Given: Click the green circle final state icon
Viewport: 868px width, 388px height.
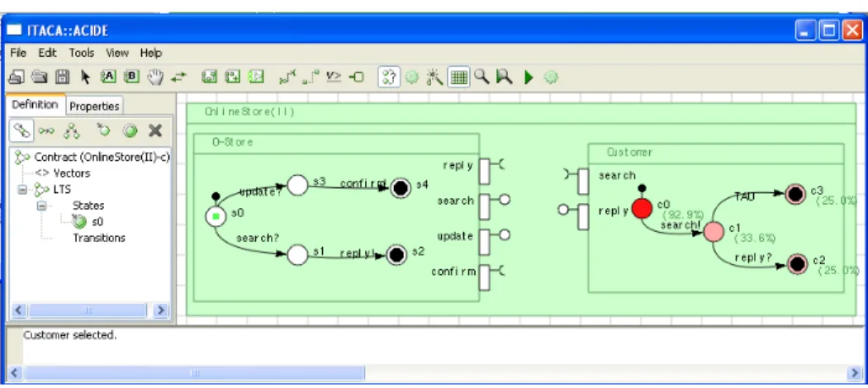Looking at the screenshot, I should (x=130, y=131).
